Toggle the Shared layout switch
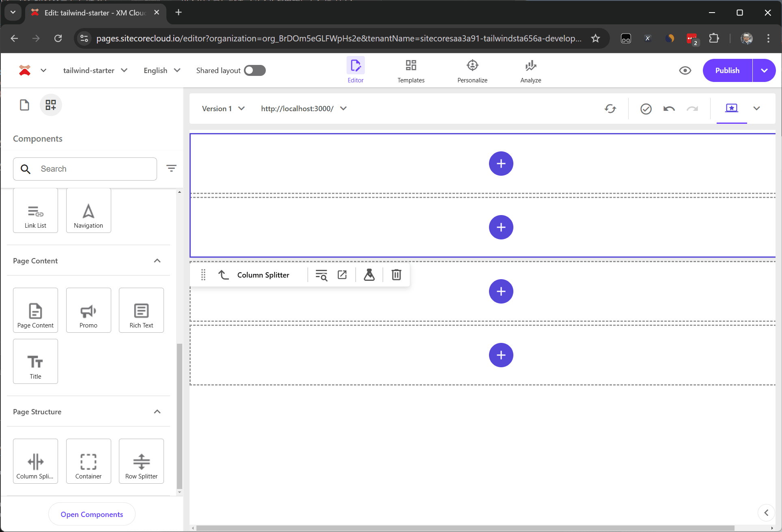The height and width of the screenshot is (532, 782). [255, 71]
